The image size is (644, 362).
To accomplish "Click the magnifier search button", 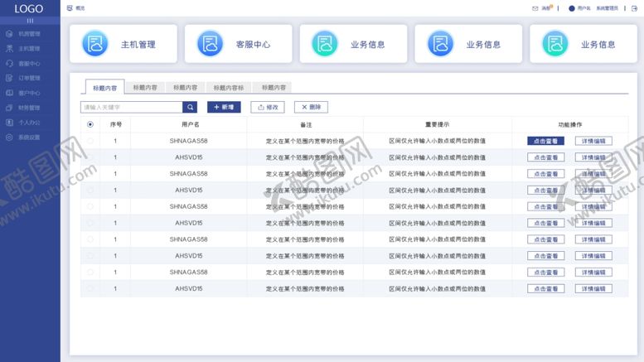I will 190,107.
